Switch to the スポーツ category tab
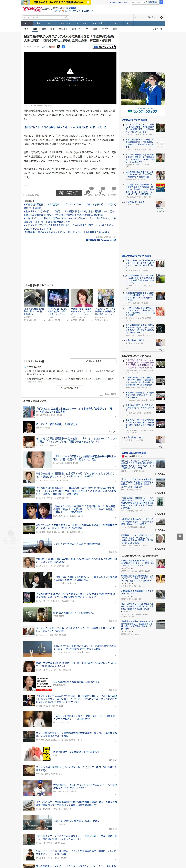This screenshot has height=868, width=186. [x=76, y=29]
